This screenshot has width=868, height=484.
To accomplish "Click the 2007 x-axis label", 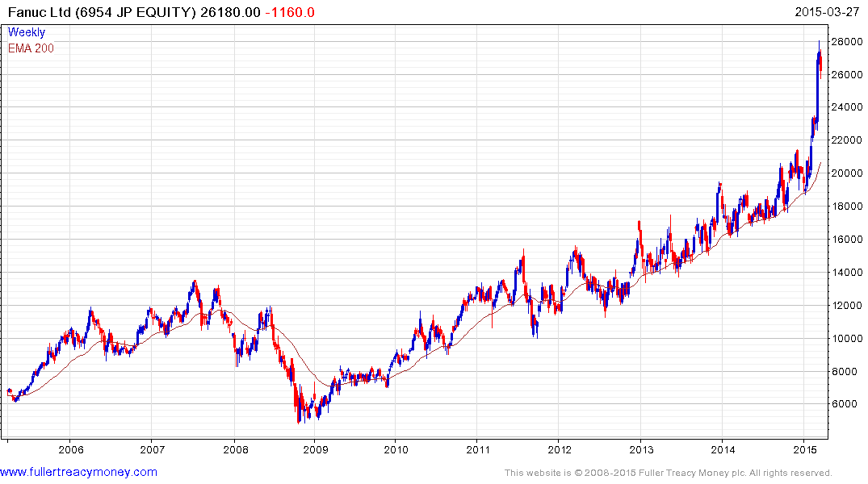I will click(x=153, y=449).
